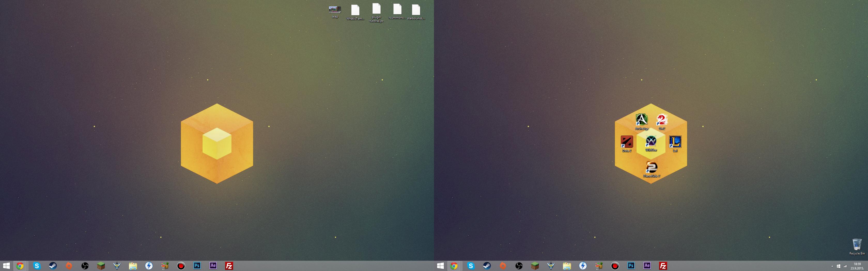Open Steam on the right monitor taskbar
The height and width of the screenshot is (271, 868).
click(x=486, y=266)
